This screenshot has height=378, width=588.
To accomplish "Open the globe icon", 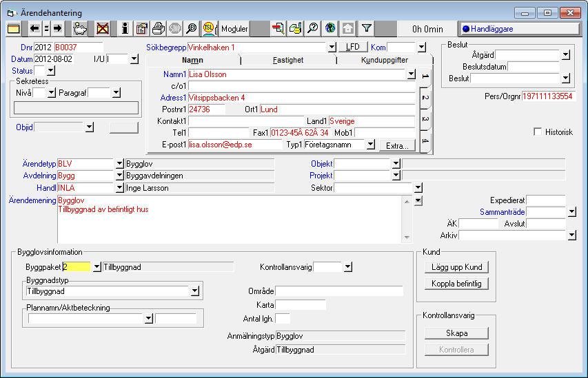I will (x=330, y=29).
